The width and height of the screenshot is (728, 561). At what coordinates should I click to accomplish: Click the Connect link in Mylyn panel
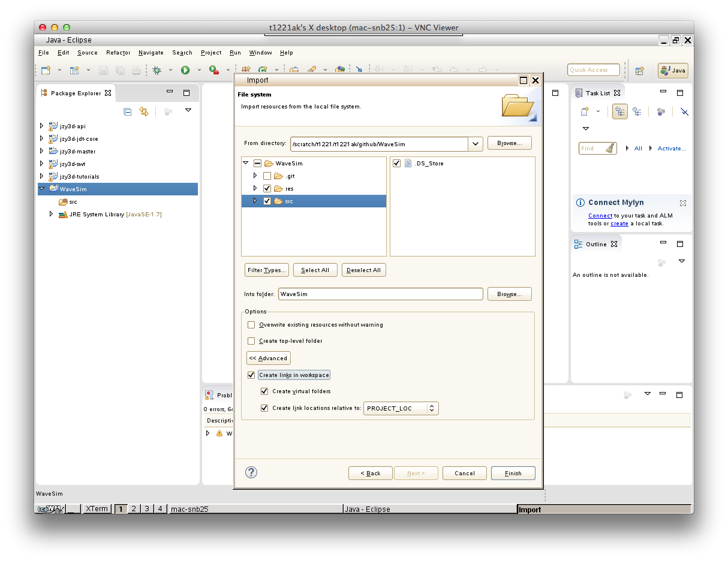coord(600,216)
